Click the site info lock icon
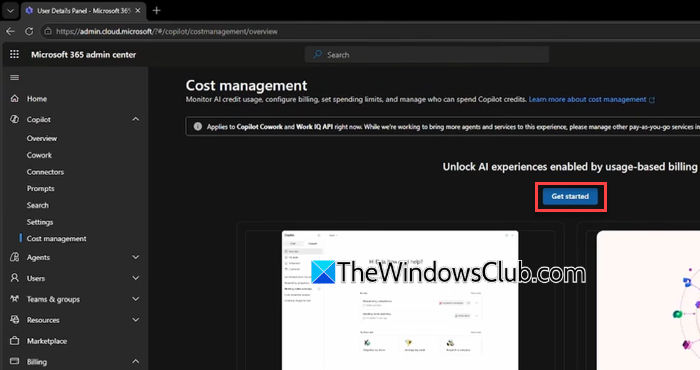700x370 pixels. pyautogui.click(x=48, y=31)
